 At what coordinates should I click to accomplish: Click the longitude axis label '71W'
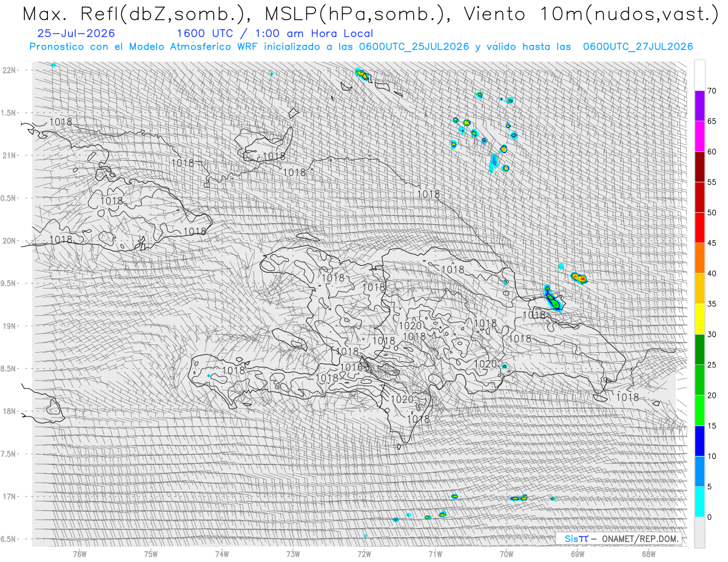[x=435, y=554]
